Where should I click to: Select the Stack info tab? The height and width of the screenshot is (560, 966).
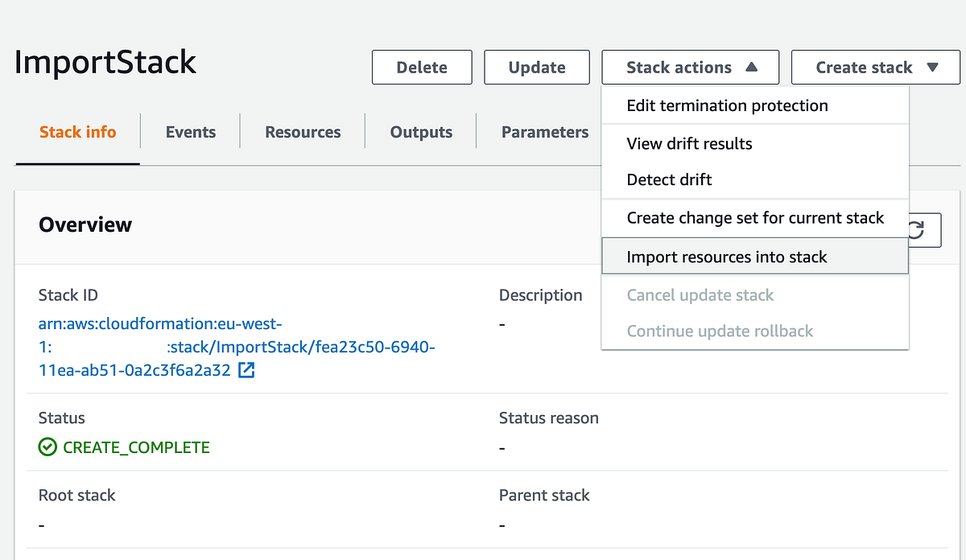[x=77, y=131]
